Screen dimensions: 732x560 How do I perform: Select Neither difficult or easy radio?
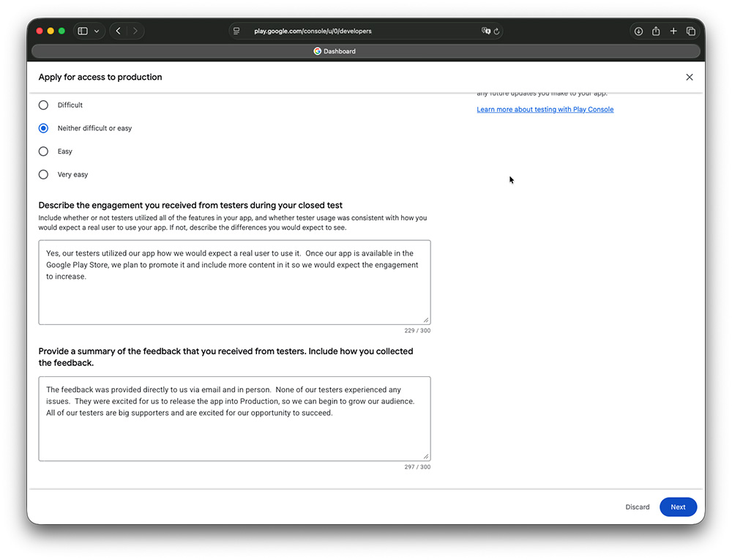(43, 128)
